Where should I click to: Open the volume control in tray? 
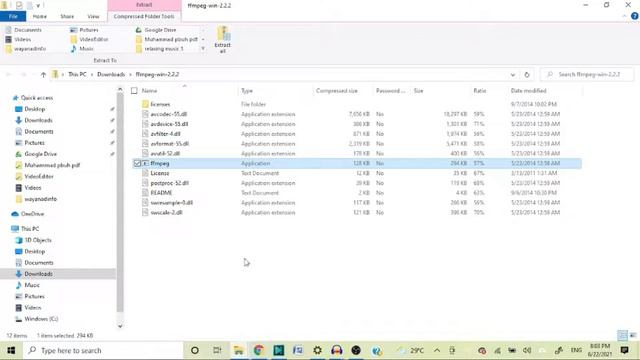tap(527, 350)
